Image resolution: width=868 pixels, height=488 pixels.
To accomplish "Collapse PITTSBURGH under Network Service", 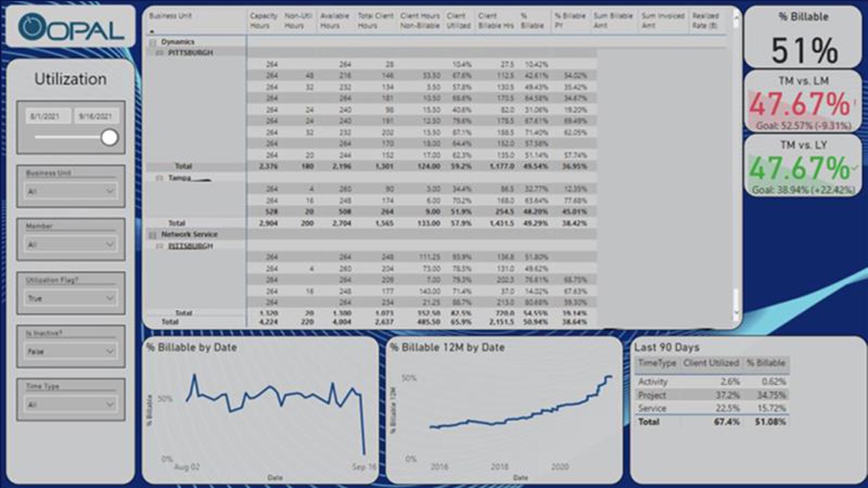I will click(160, 246).
